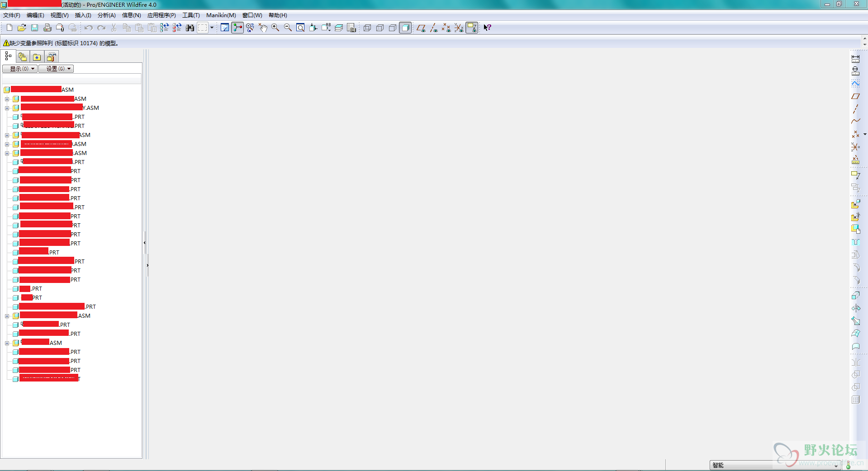Switch to Hidden Line display mode
Screen dimensions: 868x471
pos(380,28)
